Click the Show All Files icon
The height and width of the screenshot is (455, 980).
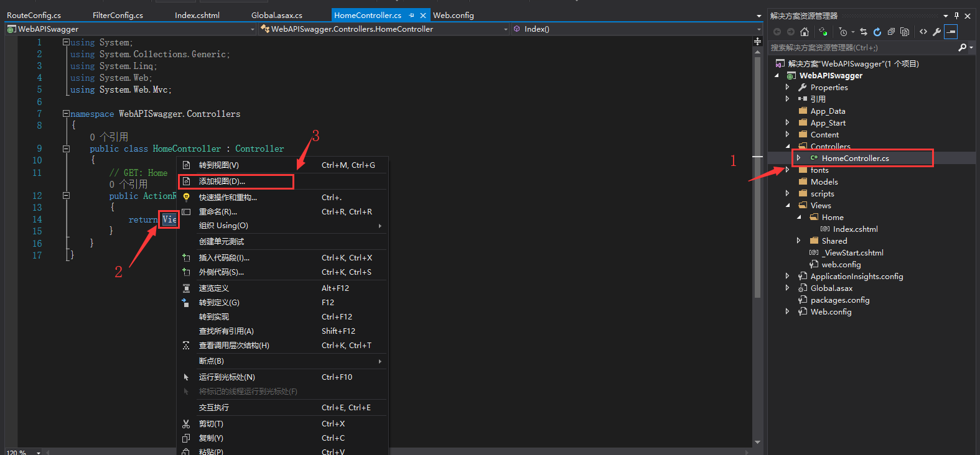[905, 32]
